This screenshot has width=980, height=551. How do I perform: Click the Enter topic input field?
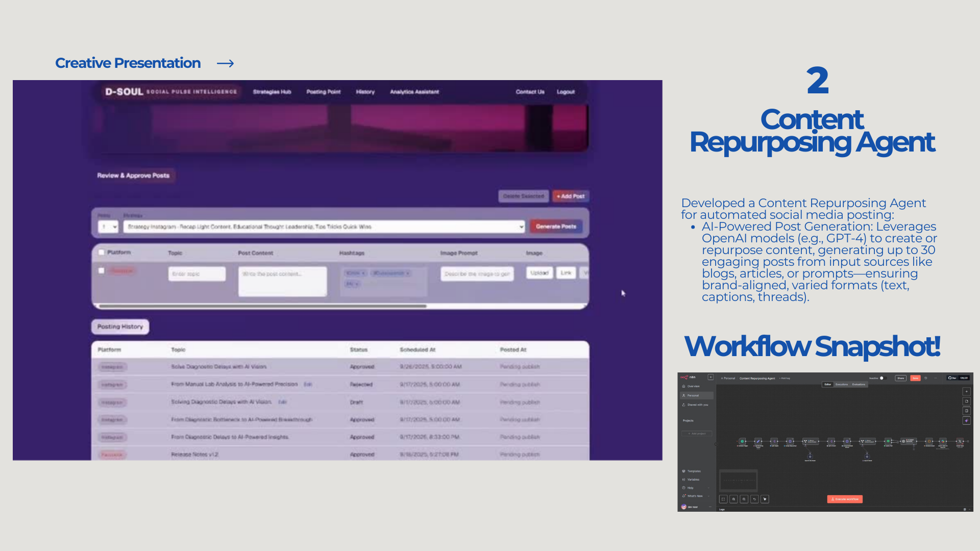(197, 274)
